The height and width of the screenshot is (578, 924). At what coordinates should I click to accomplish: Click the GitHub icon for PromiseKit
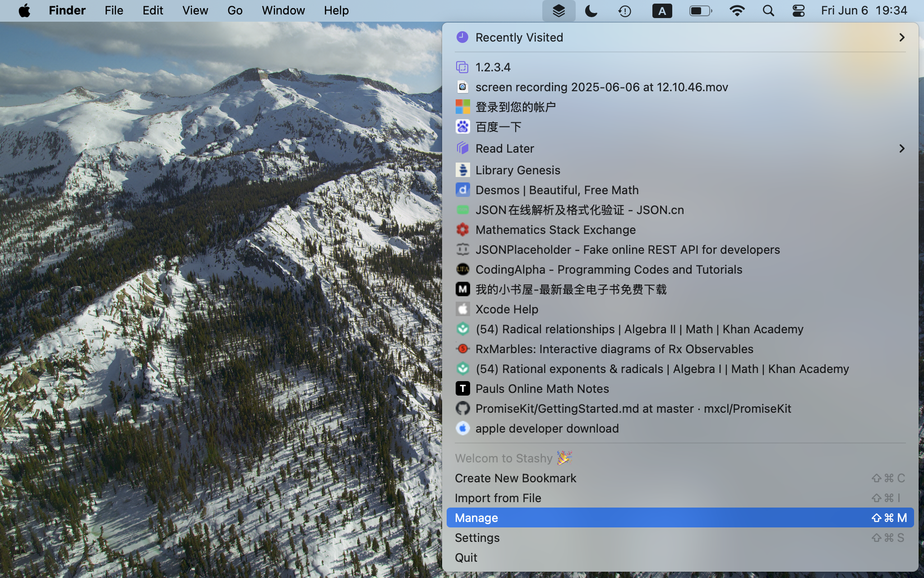(x=462, y=408)
